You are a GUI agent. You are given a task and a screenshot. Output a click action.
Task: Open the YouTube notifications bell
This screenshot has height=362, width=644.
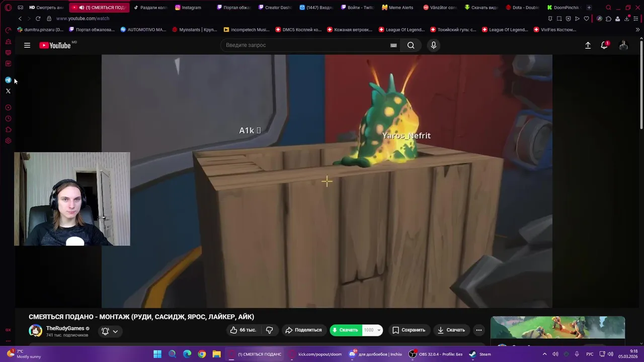click(x=605, y=45)
